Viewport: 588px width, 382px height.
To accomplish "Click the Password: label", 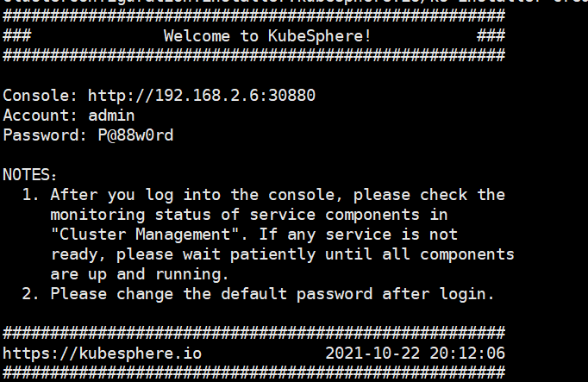I will (45, 135).
